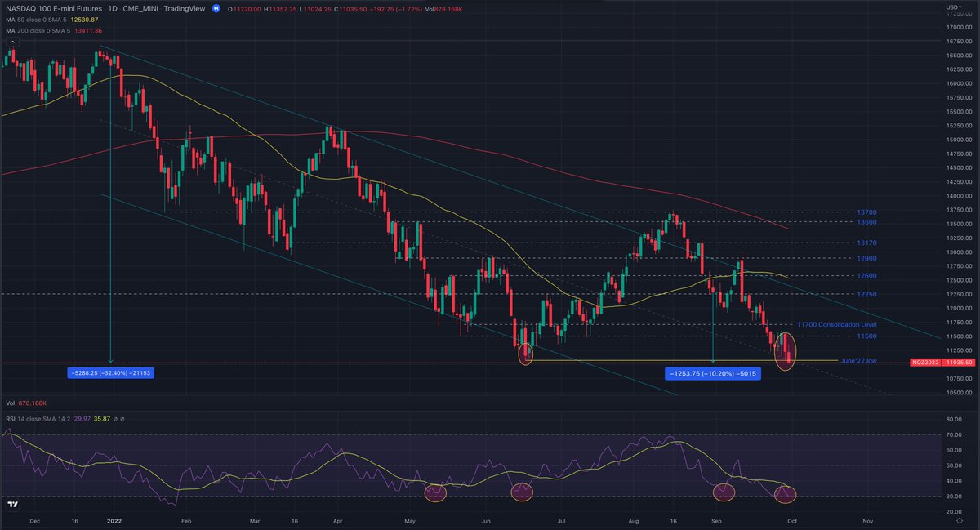Click the Oct label on time axis
Image resolution: width=980 pixels, height=530 pixels.
[792, 519]
